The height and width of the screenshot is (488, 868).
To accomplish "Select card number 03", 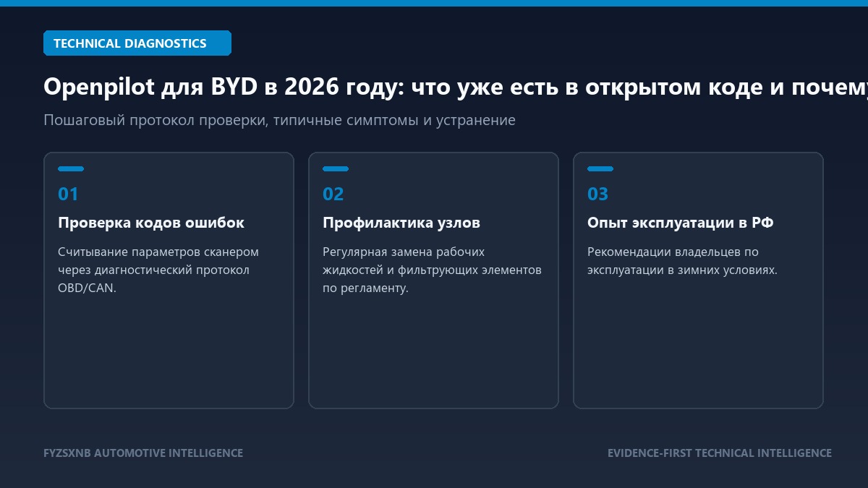I will click(598, 194).
